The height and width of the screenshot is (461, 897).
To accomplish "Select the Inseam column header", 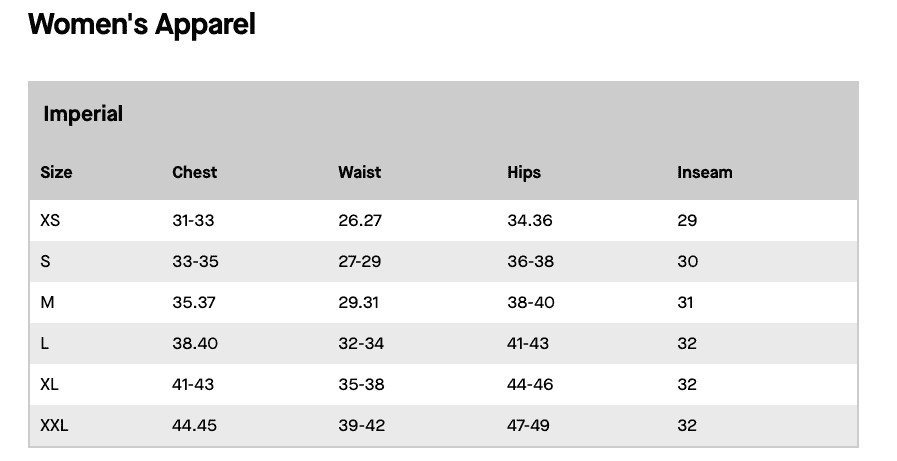I will 704,172.
